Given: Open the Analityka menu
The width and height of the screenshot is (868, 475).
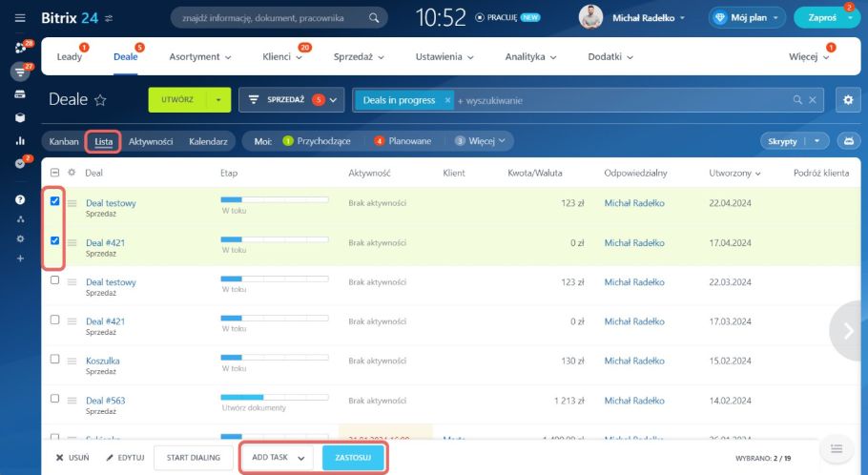Looking at the screenshot, I should pyautogui.click(x=531, y=57).
